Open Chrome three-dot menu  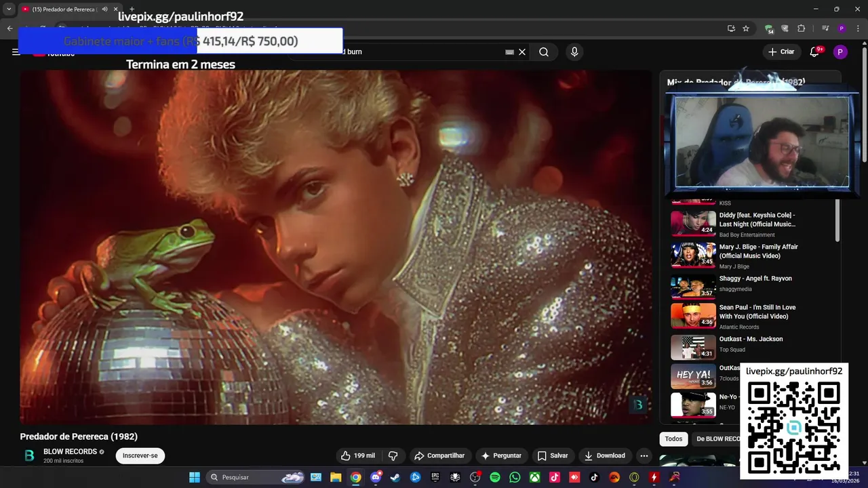857,28
